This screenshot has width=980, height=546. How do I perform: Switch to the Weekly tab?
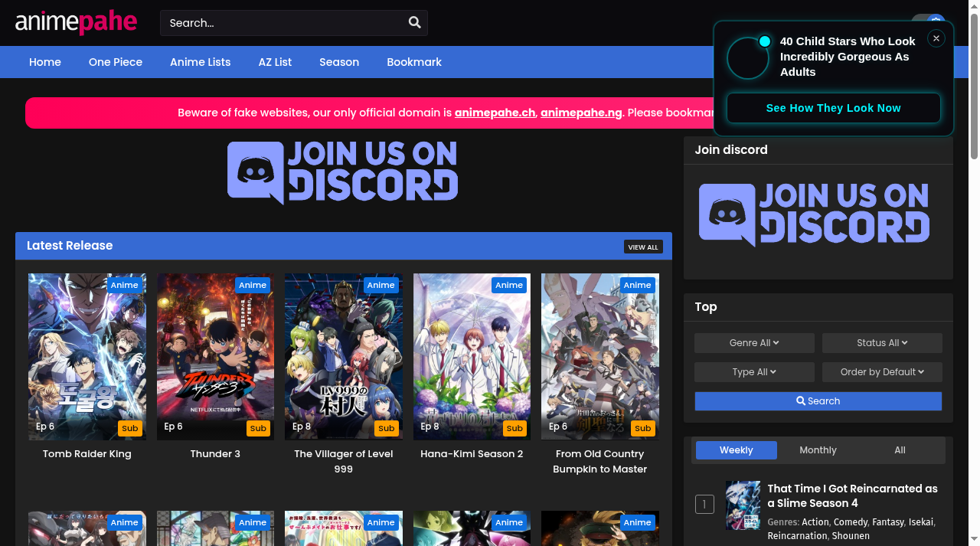(x=737, y=450)
